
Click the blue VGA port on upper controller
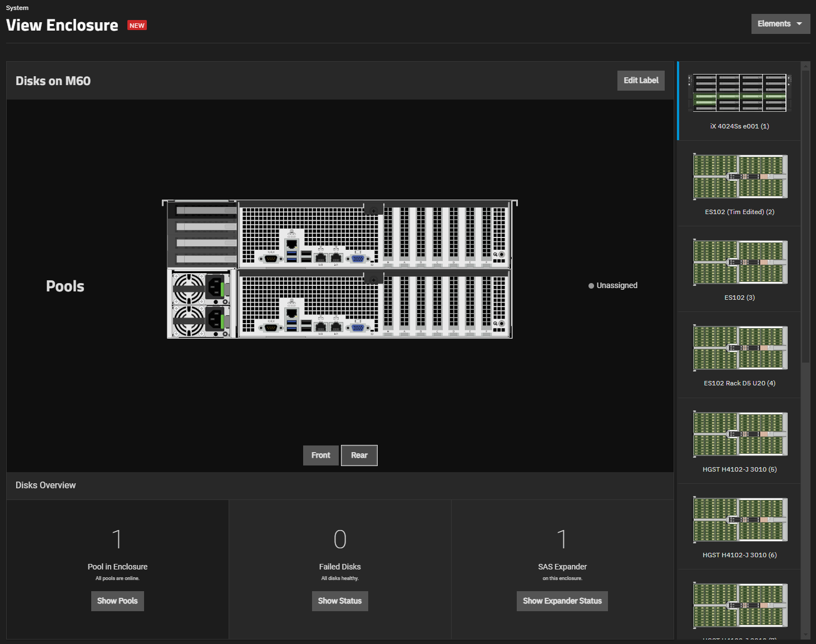[358, 258]
